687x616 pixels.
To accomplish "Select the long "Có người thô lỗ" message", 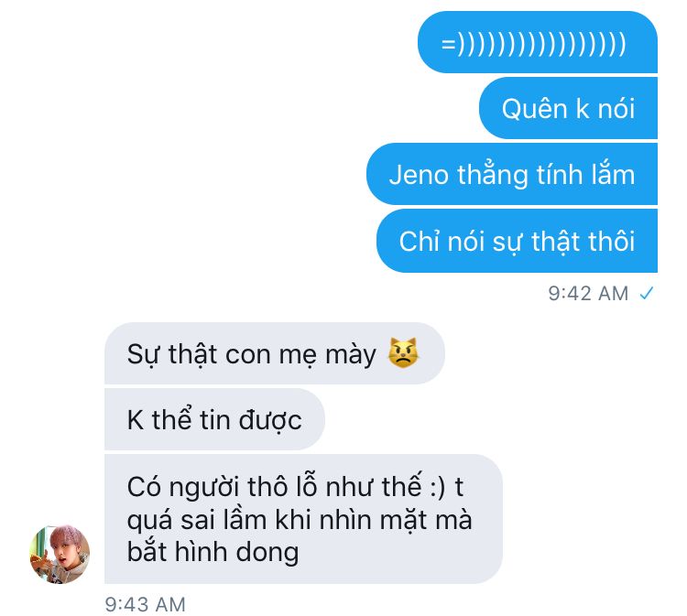I will [x=303, y=519].
